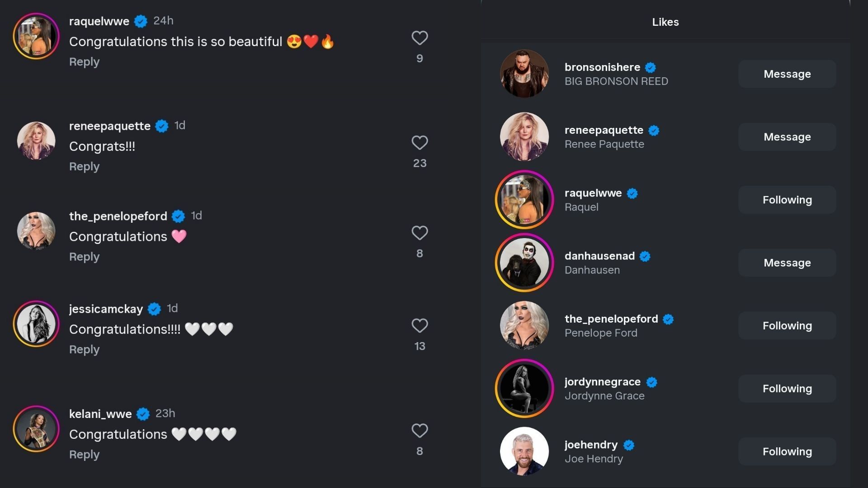The height and width of the screenshot is (488, 868).
Task: Tap the heart icon on reneepaquette's comment
Action: pos(420,142)
